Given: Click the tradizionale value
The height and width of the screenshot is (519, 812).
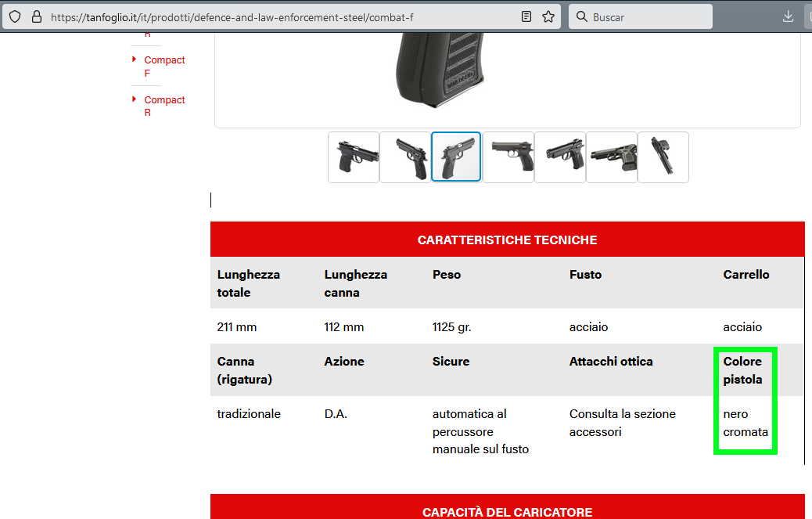Looking at the screenshot, I should click(x=249, y=414).
